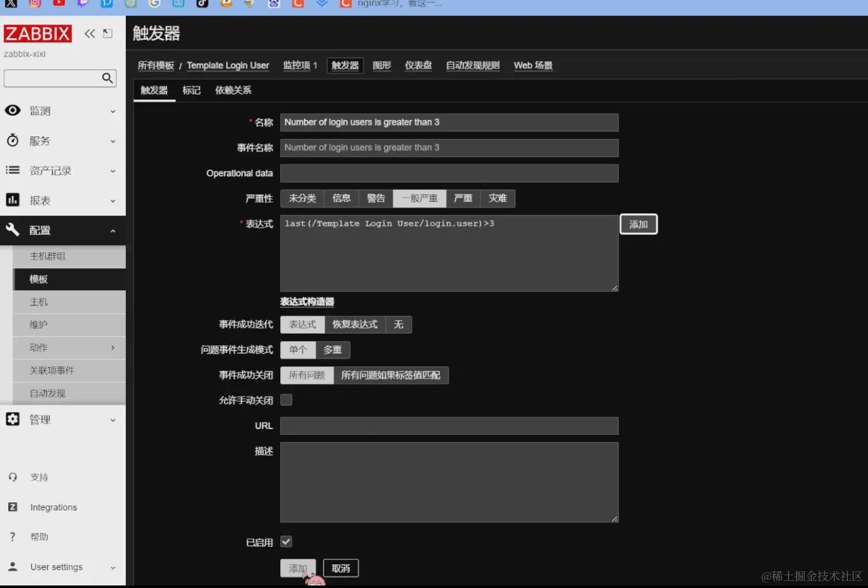Image resolution: width=868 pixels, height=588 pixels.
Task: Click 添加 next to the expression box
Action: [639, 224]
